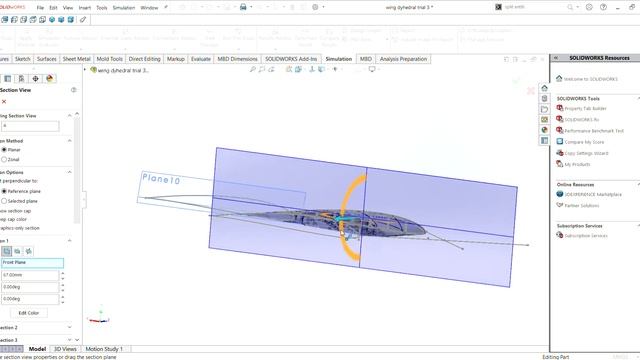Click the red X cancel in Section View panel

tap(4, 102)
